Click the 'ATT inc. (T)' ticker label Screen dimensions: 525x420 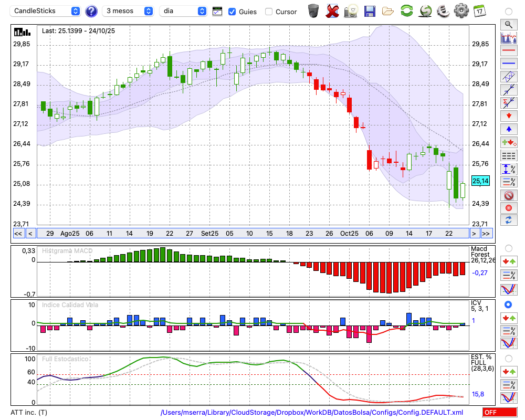[29, 412]
